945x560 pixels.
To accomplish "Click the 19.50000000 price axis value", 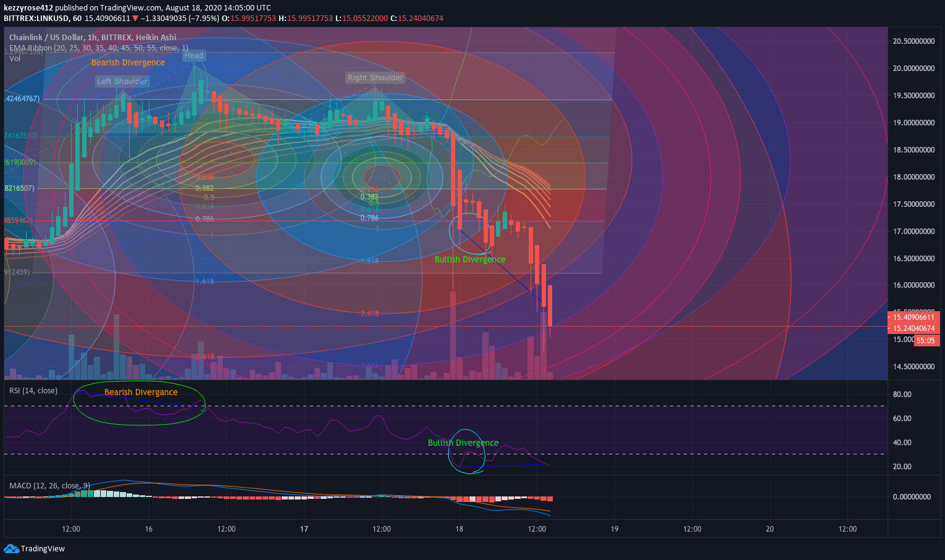I will 913,96.
